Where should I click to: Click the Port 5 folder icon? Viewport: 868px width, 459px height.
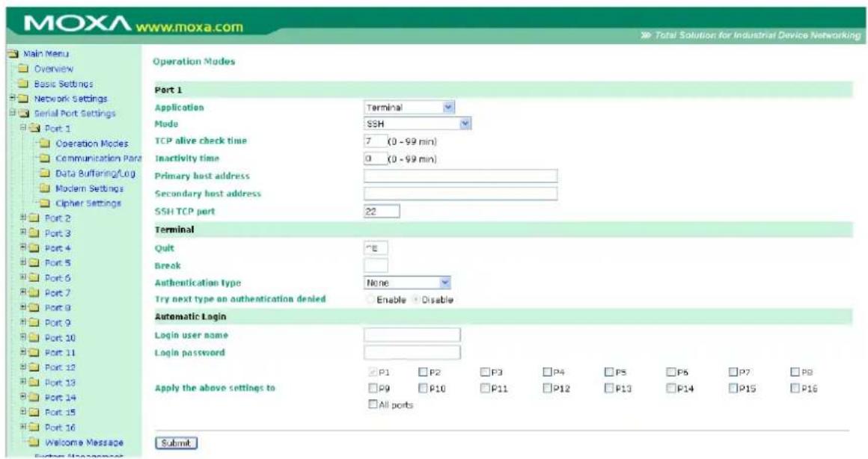tap(34, 262)
